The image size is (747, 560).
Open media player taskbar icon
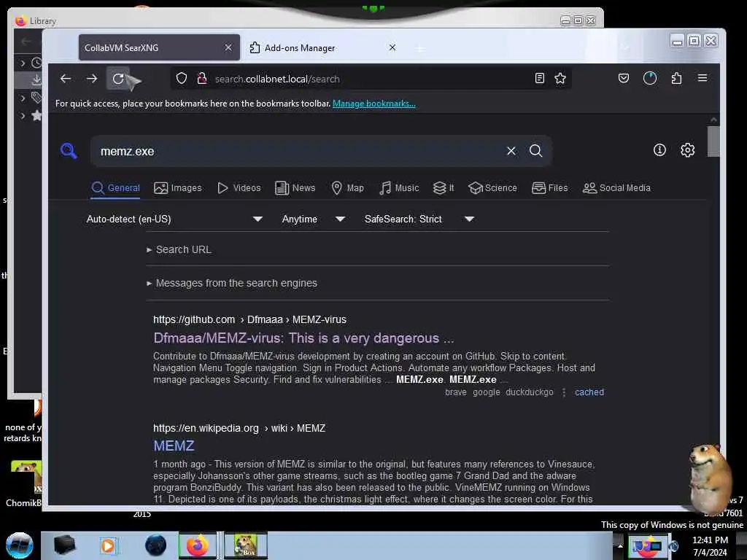(x=108, y=545)
